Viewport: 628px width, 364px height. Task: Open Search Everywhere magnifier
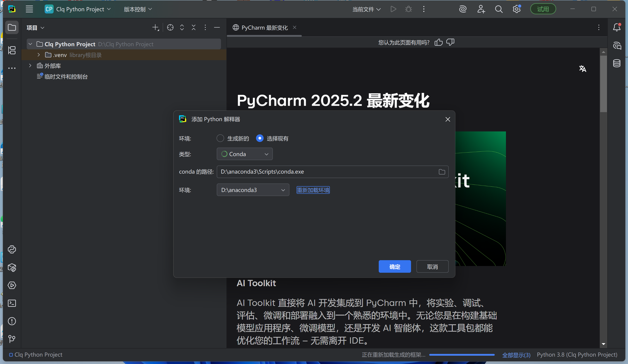pyautogui.click(x=499, y=9)
